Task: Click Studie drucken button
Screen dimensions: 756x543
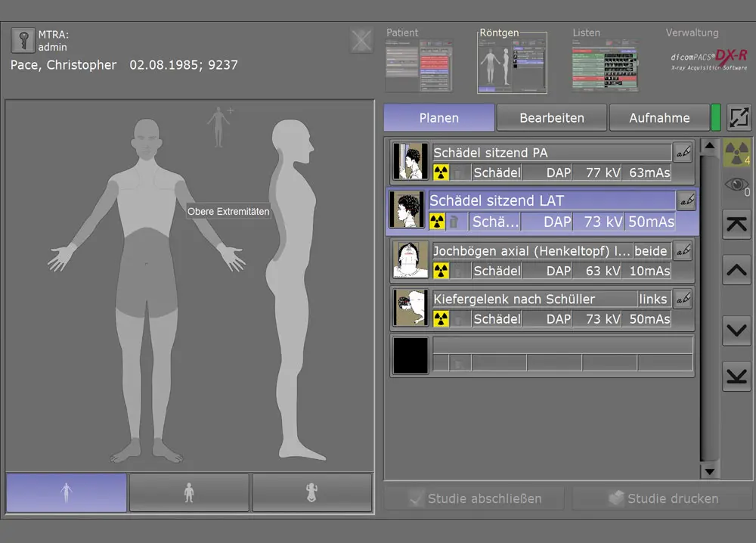Action: click(x=662, y=498)
